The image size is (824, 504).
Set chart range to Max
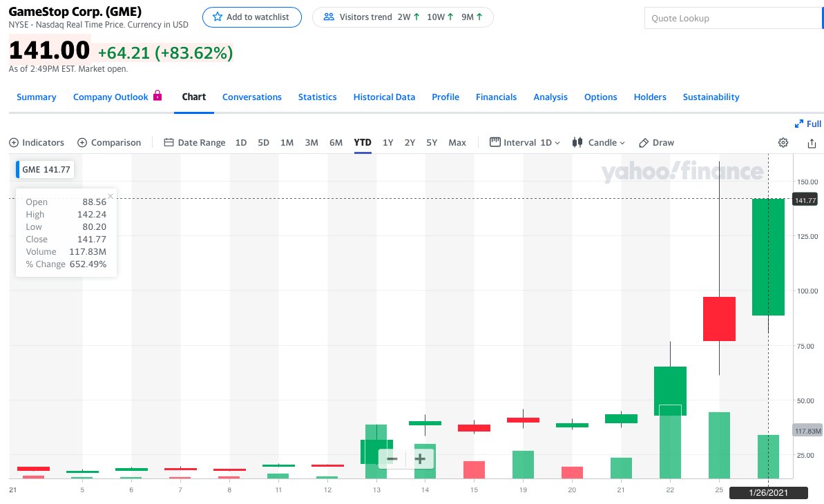(x=457, y=143)
